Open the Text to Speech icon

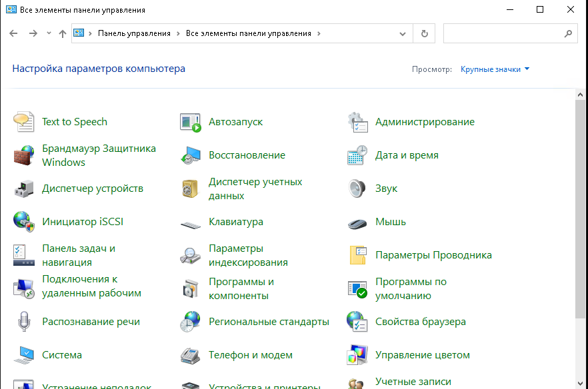click(24, 122)
